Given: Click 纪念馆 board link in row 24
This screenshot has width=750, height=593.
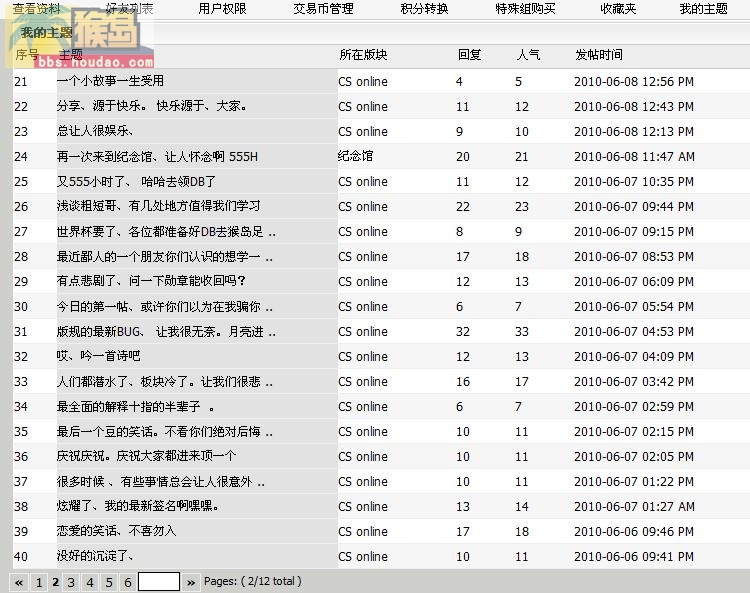Looking at the screenshot, I should [x=355, y=156].
